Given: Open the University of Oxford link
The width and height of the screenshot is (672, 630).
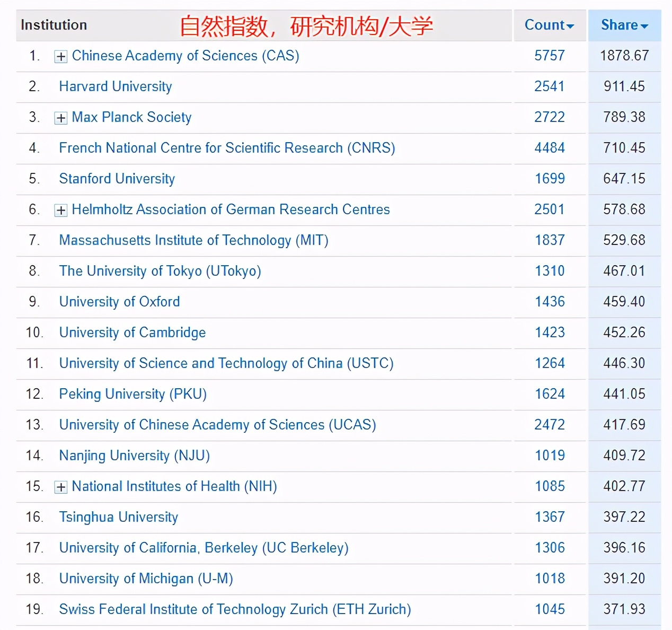Looking at the screenshot, I should pyautogui.click(x=119, y=302).
